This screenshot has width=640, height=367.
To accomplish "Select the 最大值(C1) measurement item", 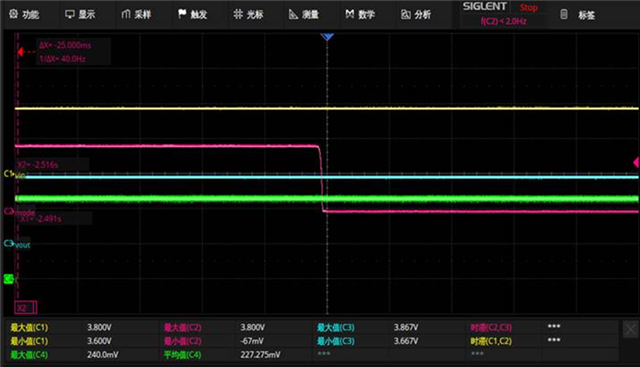I will pos(29,327).
